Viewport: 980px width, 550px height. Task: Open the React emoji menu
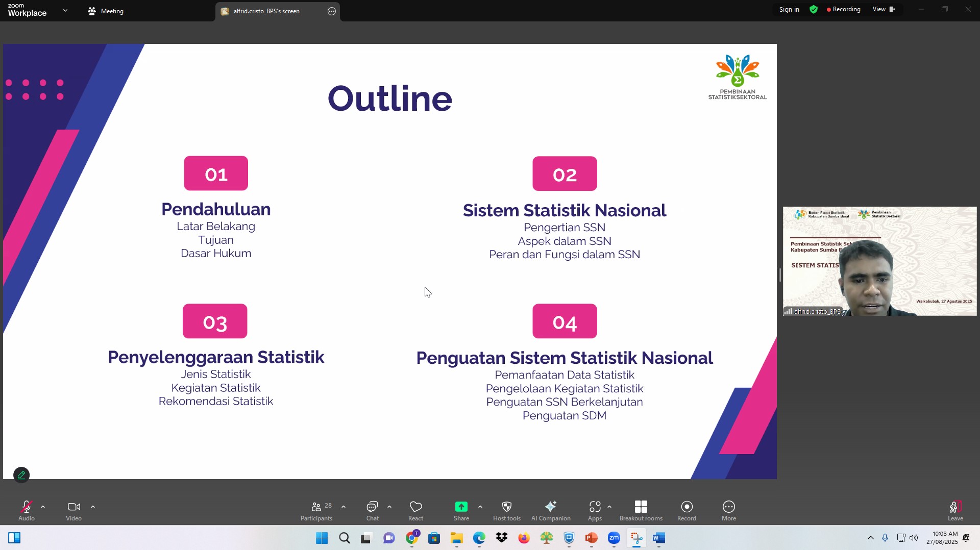pyautogui.click(x=415, y=511)
